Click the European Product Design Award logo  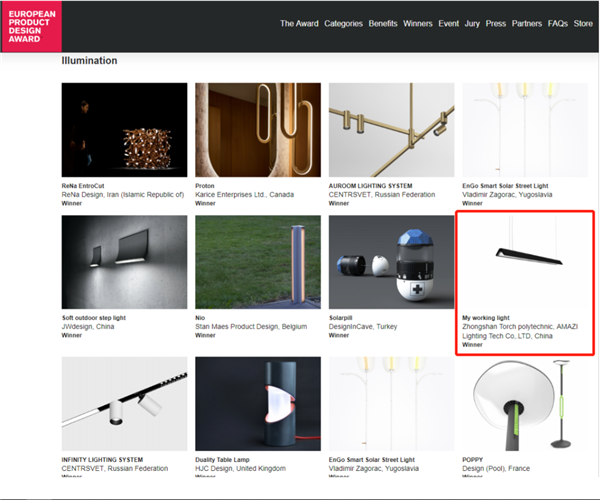pyautogui.click(x=31, y=26)
